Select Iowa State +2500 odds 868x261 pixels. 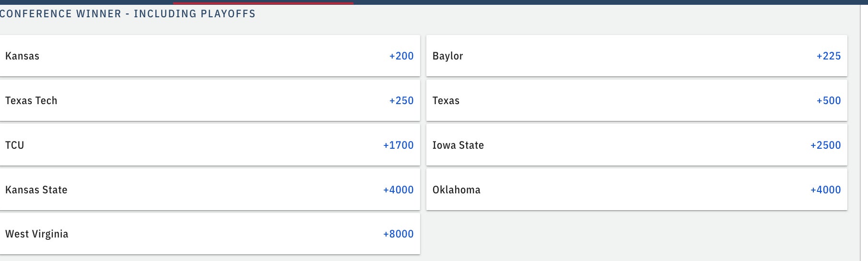click(825, 145)
